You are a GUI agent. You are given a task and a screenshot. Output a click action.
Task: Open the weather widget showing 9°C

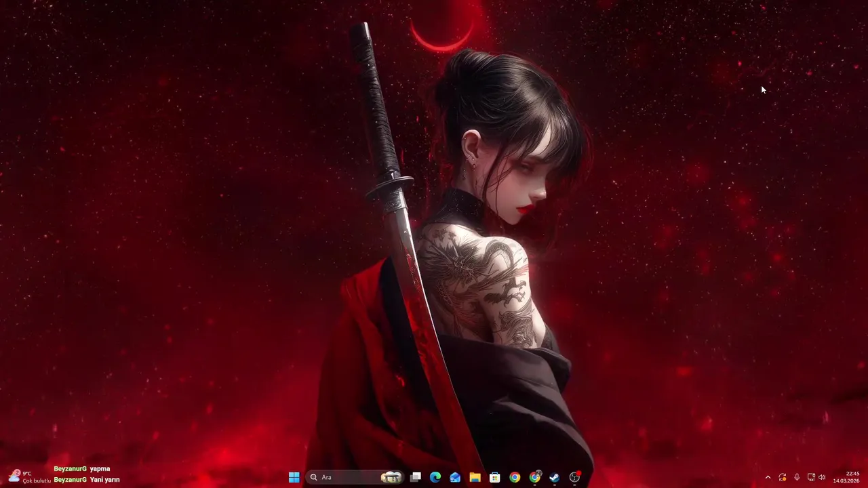(29, 476)
